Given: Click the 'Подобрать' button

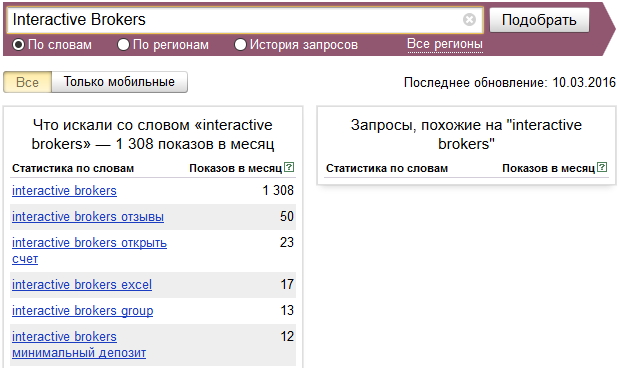Looking at the screenshot, I should [x=539, y=20].
